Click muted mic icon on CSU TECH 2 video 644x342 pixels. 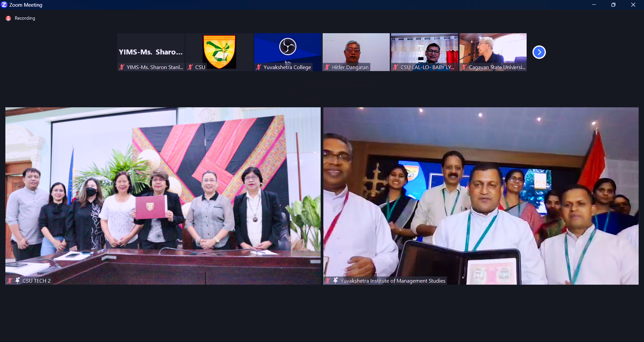[10, 281]
